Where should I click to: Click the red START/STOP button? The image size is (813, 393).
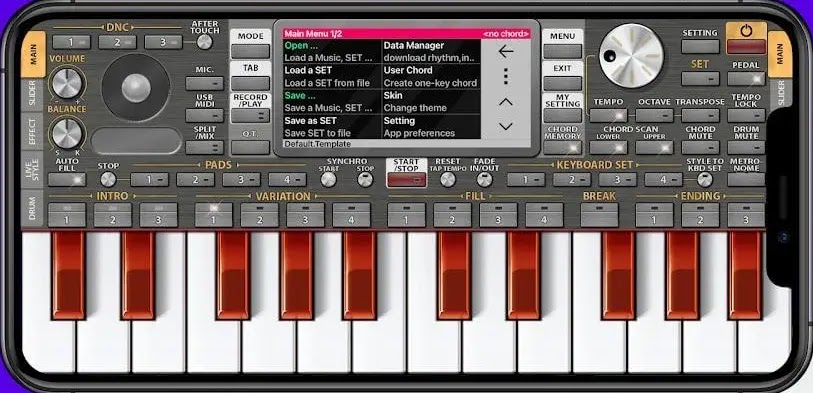click(406, 179)
